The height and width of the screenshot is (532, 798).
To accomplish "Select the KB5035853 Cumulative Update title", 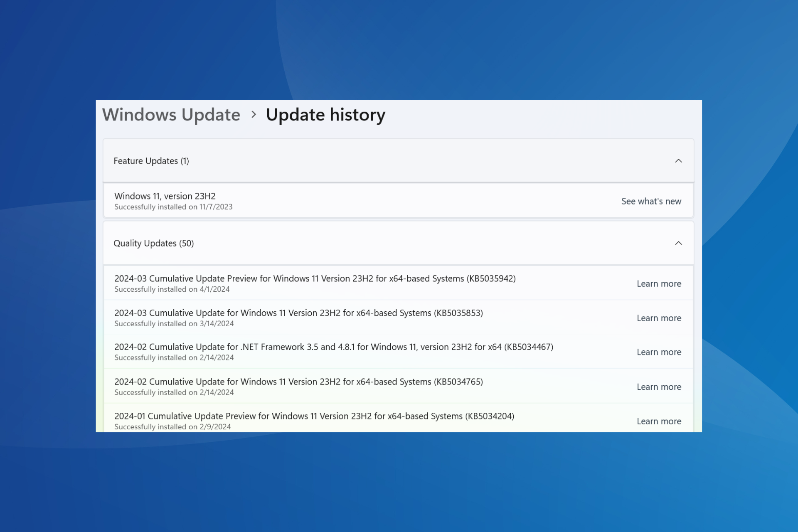I will (299, 313).
